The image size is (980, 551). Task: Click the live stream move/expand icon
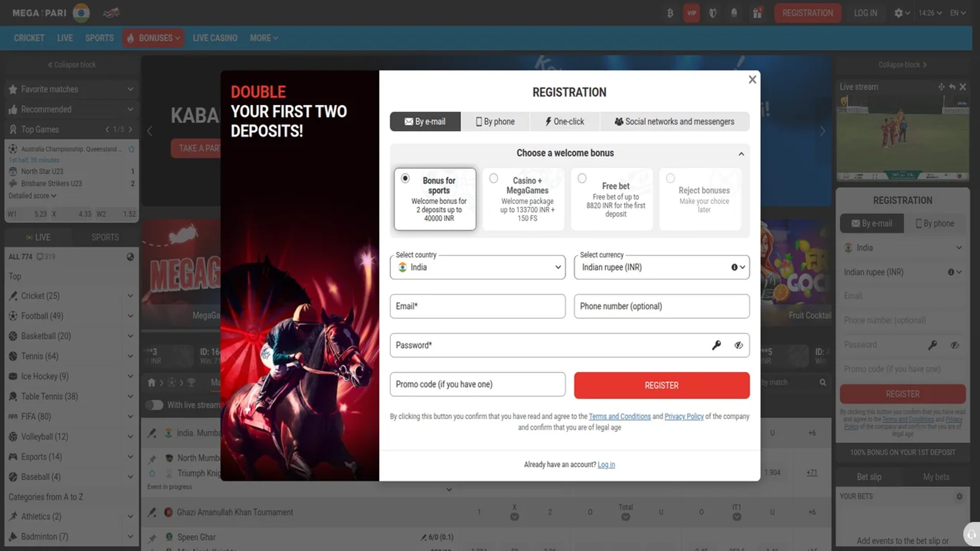pyautogui.click(x=941, y=87)
